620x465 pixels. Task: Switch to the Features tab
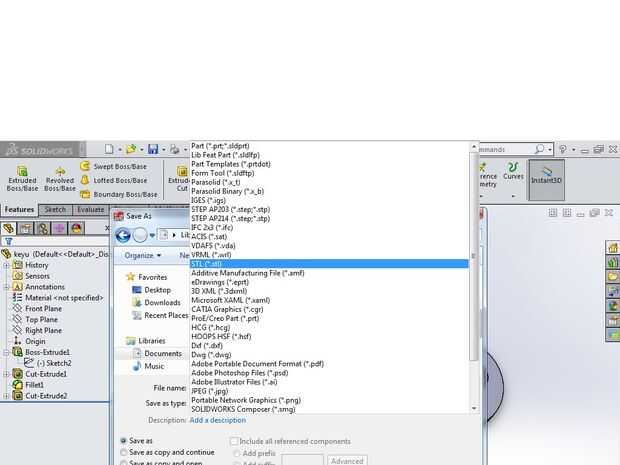pos(19,210)
